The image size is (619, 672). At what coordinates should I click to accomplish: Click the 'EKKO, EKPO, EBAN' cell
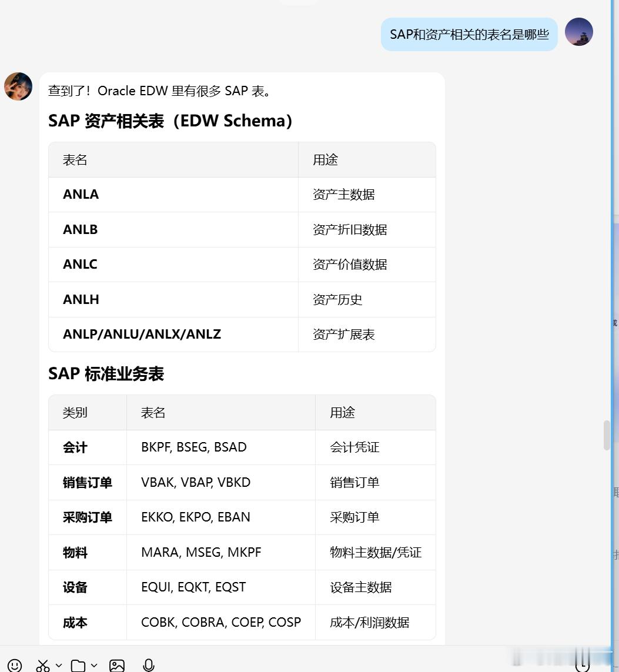220,517
